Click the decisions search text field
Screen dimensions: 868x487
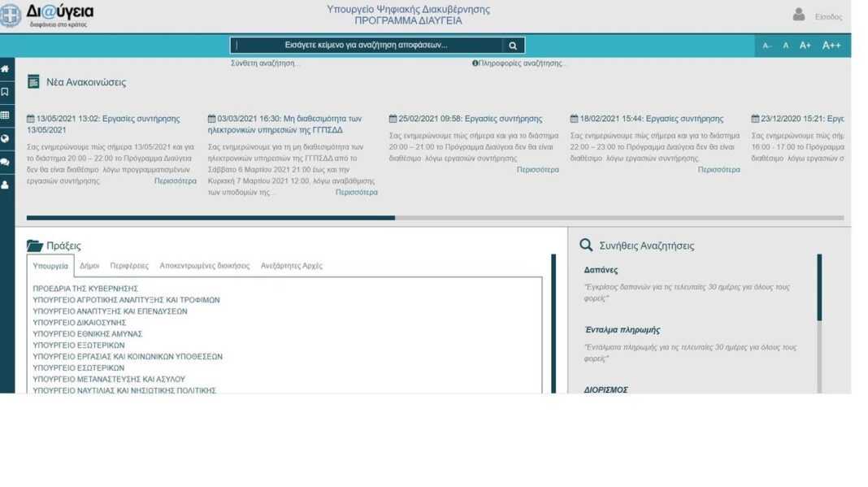click(x=366, y=46)
